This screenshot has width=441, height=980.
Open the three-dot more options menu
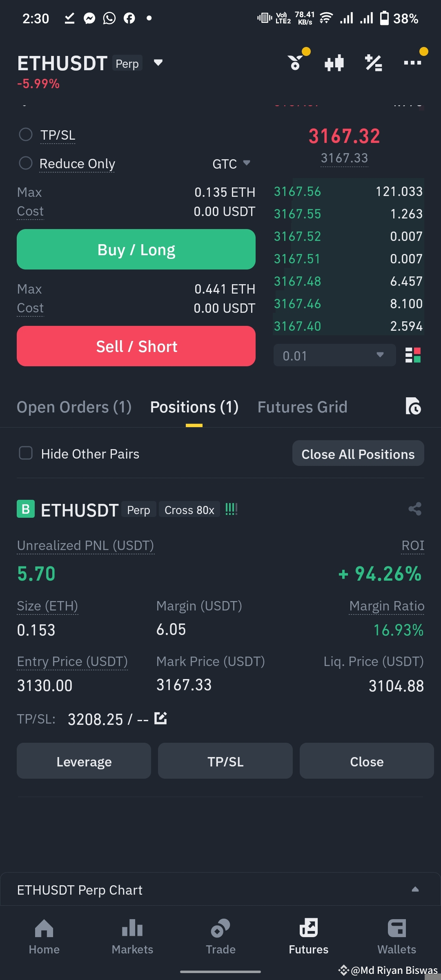(412, 62)
